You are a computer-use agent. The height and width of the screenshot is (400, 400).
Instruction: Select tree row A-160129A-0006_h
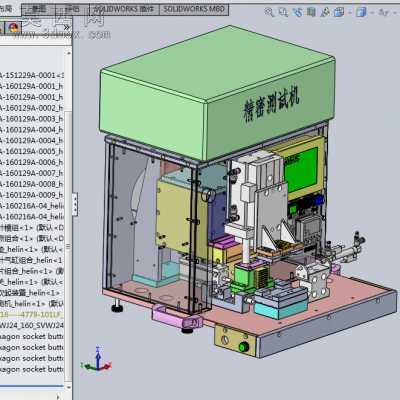(32, 162)
